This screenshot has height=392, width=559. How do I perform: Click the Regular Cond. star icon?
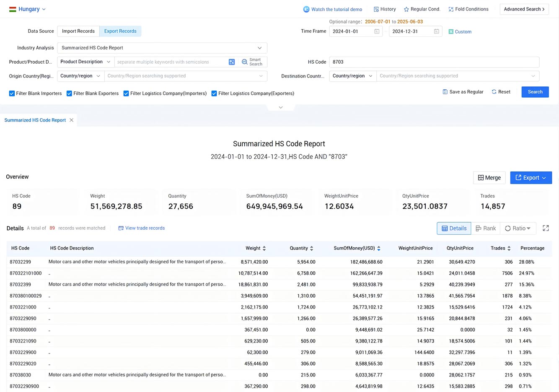pyautogui.click(x=406, y=9)
